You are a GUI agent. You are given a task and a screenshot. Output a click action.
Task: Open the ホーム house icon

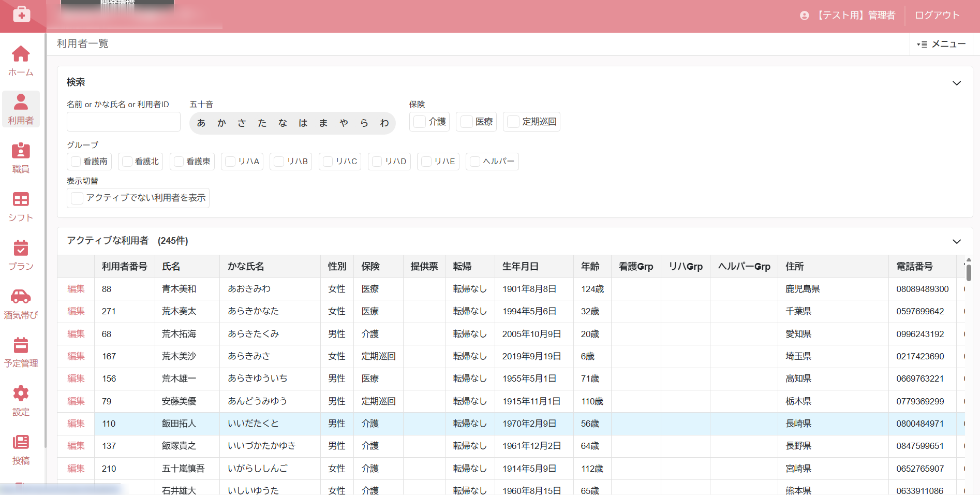point(21,54)
